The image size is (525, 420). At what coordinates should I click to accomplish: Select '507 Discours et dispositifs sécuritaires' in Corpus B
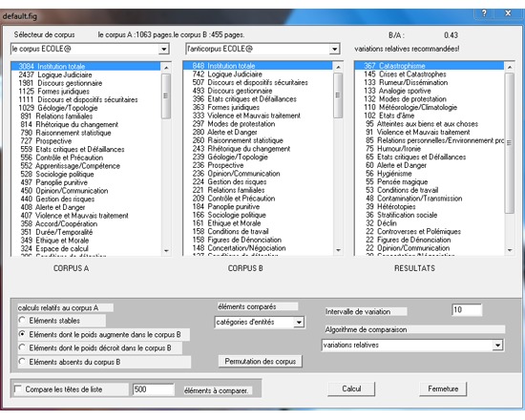tap(258, 82)
